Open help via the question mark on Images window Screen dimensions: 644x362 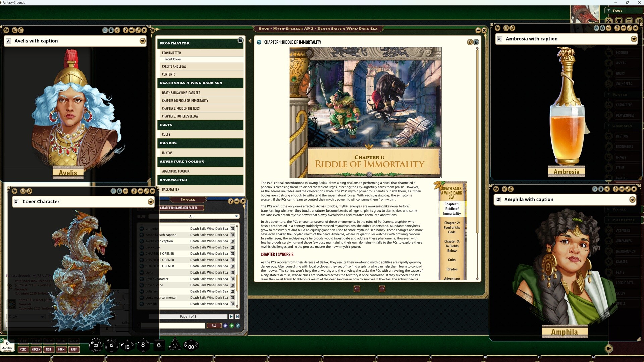(231, 201)
